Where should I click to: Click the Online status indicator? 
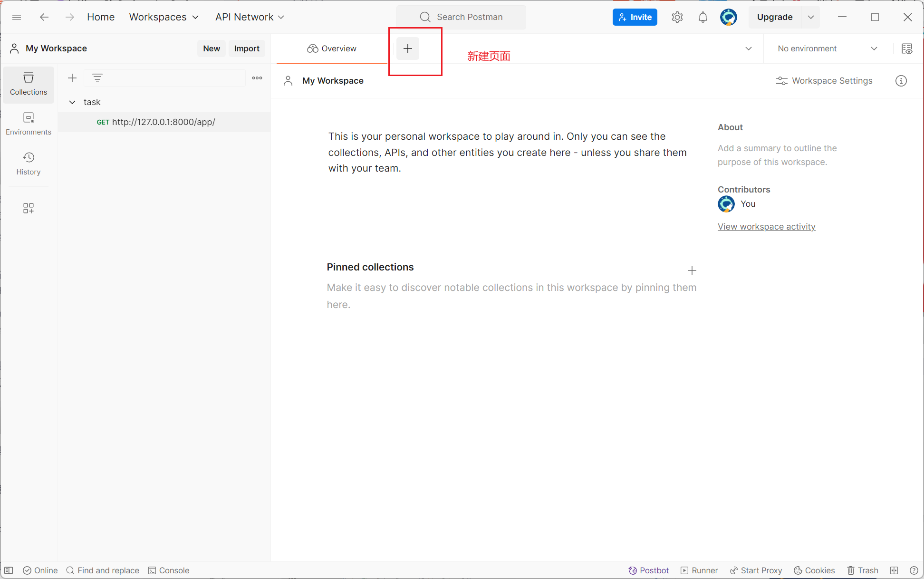tap(40, 570)
